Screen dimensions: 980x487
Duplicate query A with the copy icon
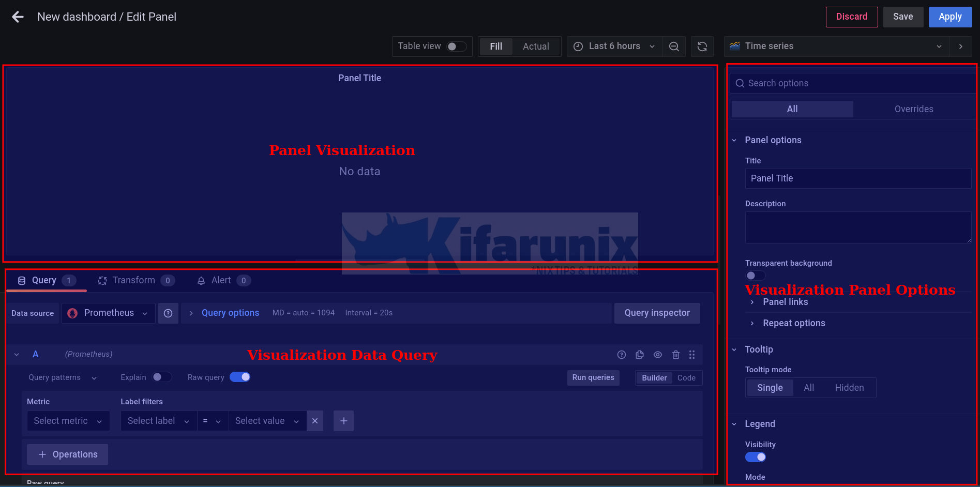[640, 355]
